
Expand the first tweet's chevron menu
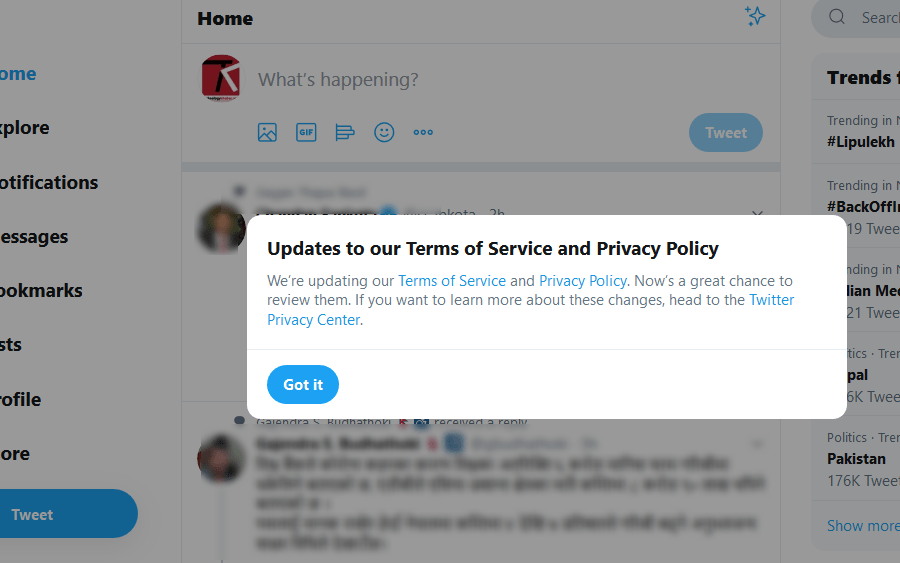coord(757,214)
